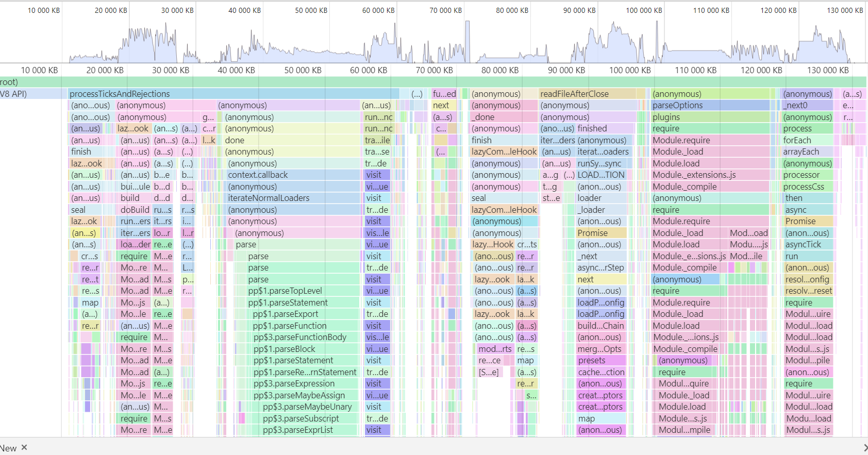The height and width of the screenshot is (455, 868).
Task: Select the finished frame
Action: tap(605, 128)
